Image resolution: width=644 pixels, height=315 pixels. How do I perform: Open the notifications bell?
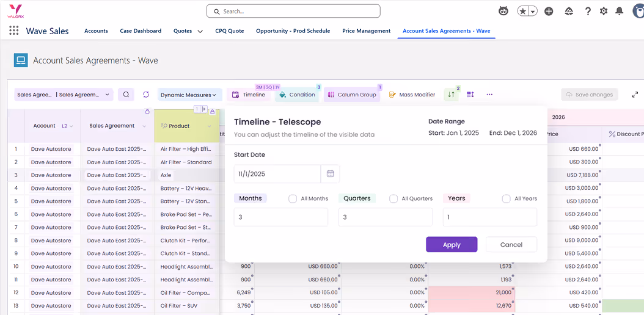pos(620,11)
